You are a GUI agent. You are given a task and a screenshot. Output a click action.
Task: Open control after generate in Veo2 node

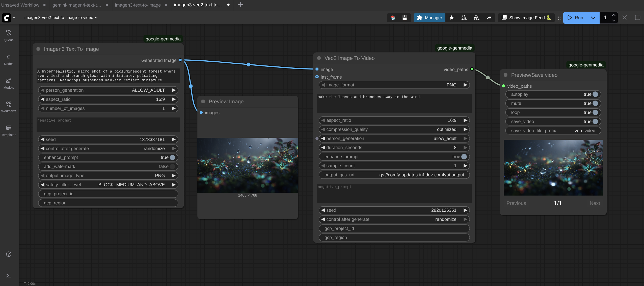click(x=394, y=219)
